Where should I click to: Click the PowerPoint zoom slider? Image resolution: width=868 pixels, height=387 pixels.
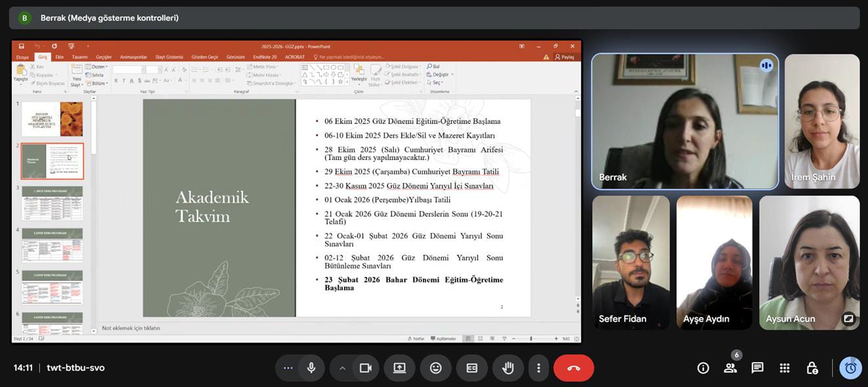[x=531, y=338]
